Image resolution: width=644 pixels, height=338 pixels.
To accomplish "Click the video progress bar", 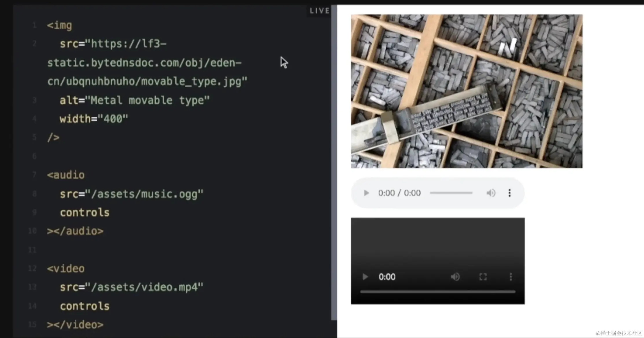I will (x=438, y=292).
